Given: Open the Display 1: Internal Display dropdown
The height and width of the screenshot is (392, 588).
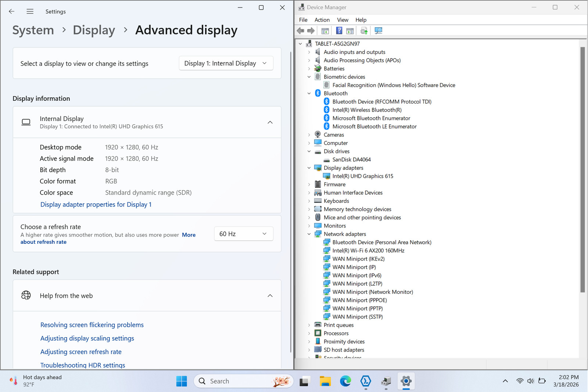Looking at the screenshot, I should click(226, 63).
